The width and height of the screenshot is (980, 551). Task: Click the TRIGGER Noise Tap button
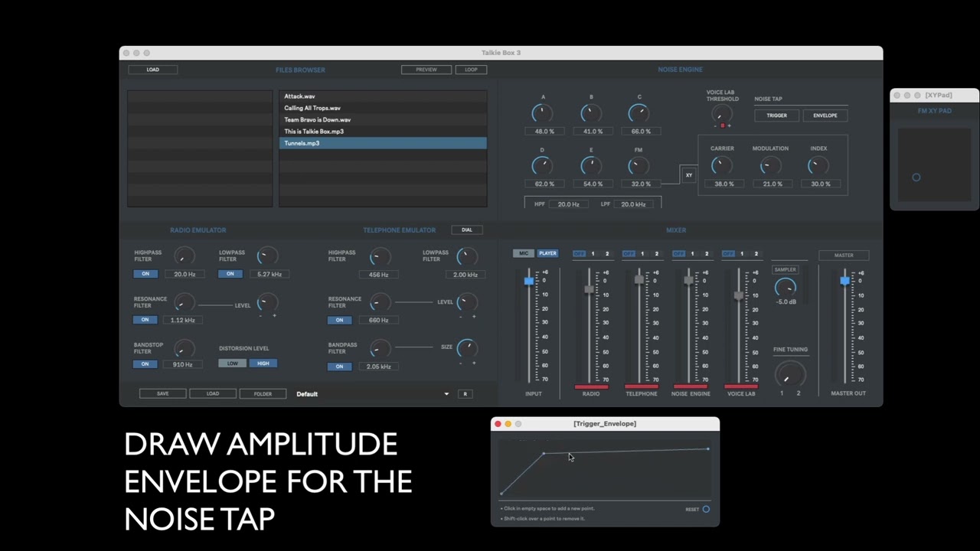coord(776,116)
